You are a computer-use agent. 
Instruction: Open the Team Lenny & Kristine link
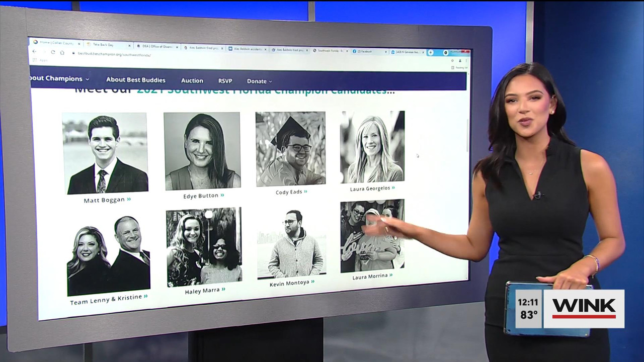tap(109, 300)
